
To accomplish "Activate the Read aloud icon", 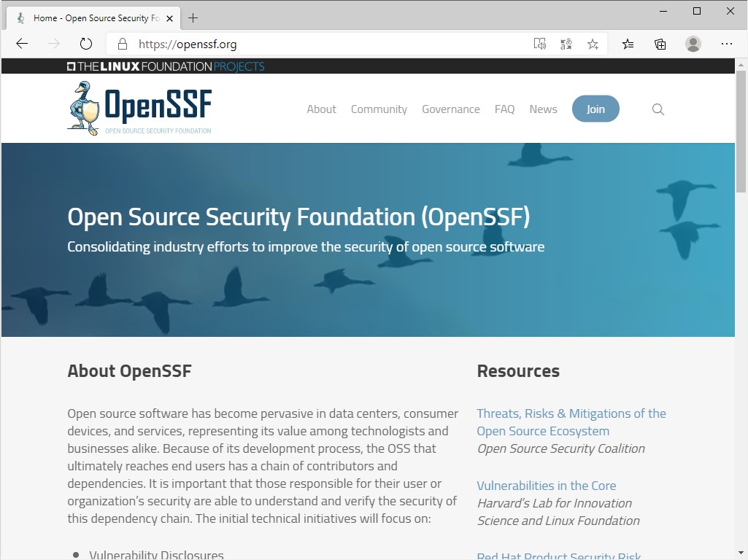I will point(540,44).
